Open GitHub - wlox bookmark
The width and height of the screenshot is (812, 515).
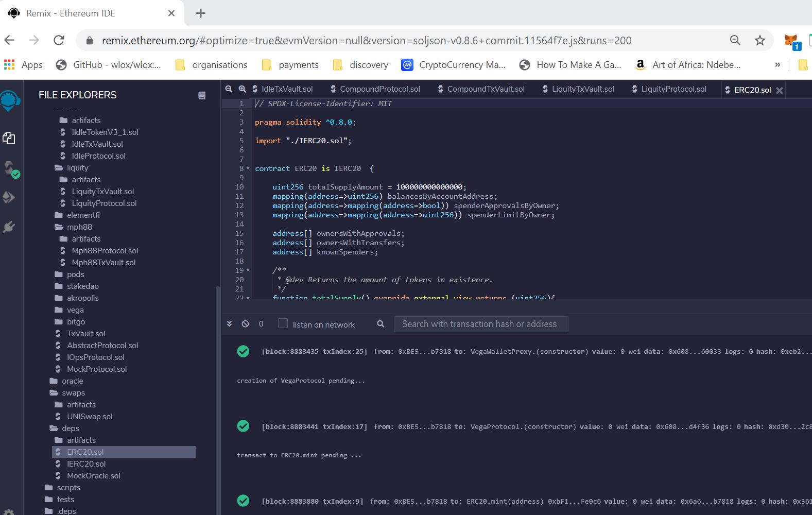click(109, 65)
